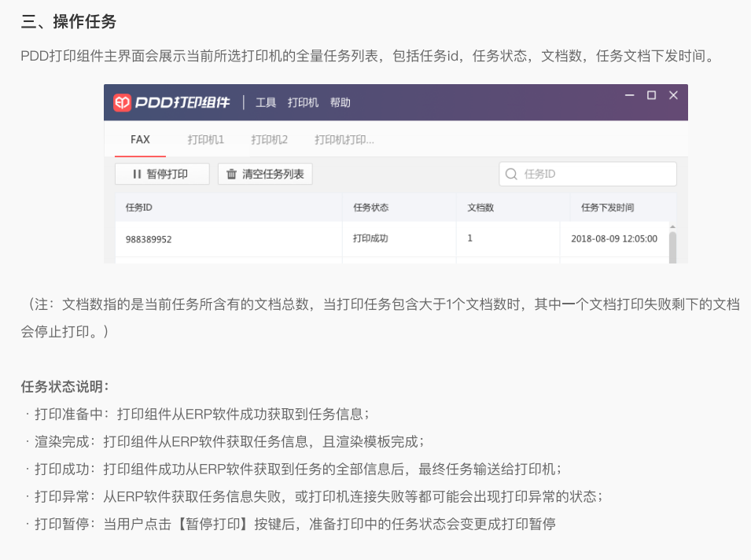Minimize the PDD打印组件 window

(629, 95)
